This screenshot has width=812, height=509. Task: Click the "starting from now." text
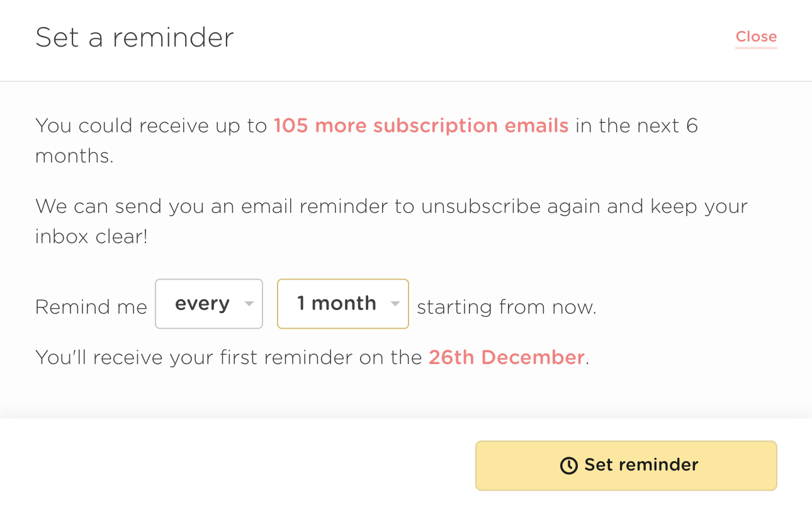click(x=506, y=307)
